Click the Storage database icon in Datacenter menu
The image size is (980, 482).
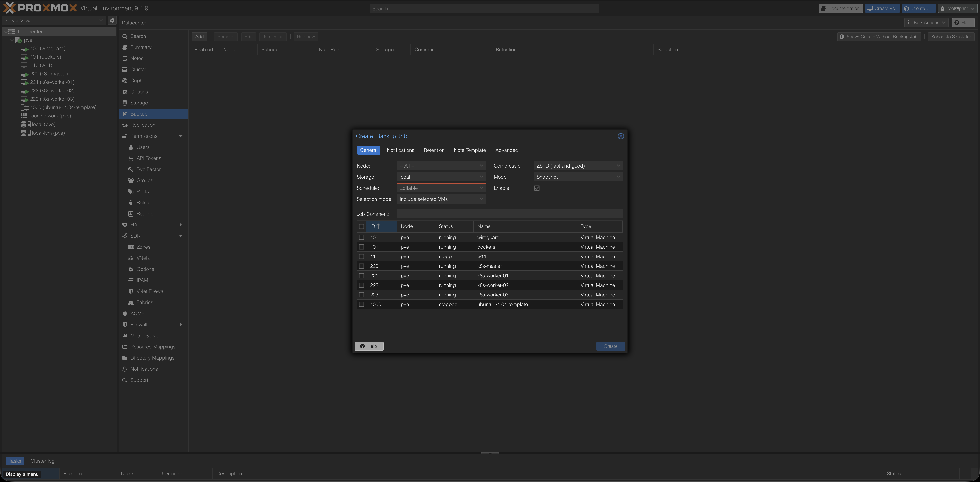click(x=125, y=103)
